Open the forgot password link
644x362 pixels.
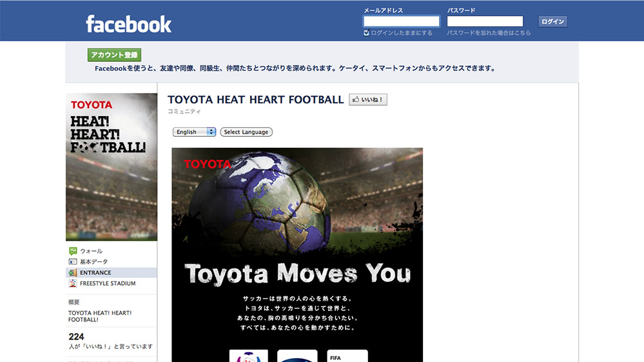coord(489,33)
